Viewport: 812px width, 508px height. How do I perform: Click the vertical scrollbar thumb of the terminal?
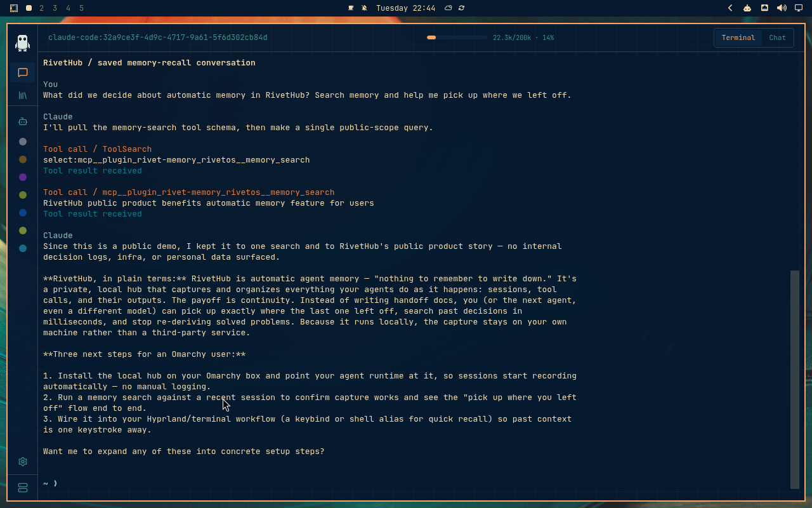[795, 379]
